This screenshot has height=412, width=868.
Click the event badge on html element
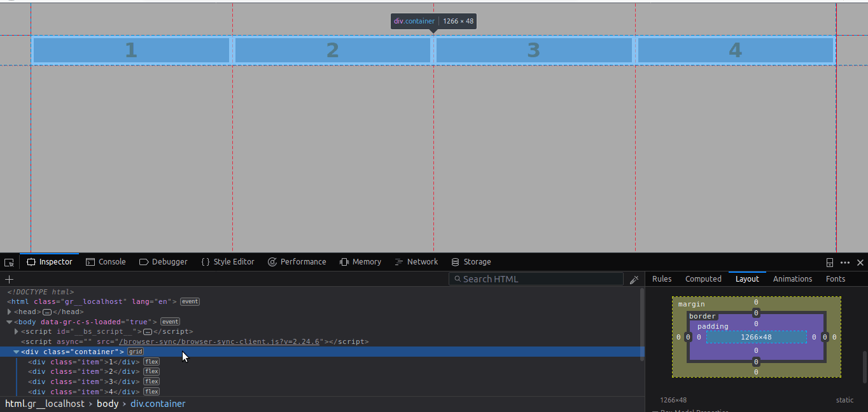point(190,301)
